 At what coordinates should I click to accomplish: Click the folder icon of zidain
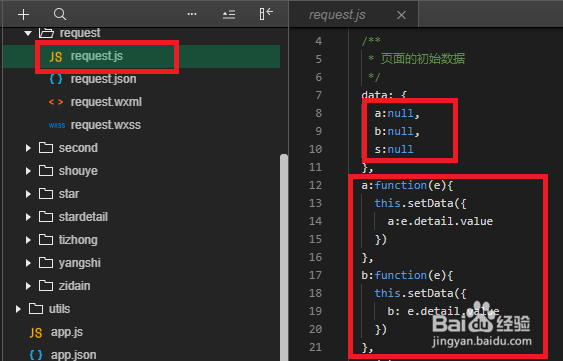pos(46,286)
